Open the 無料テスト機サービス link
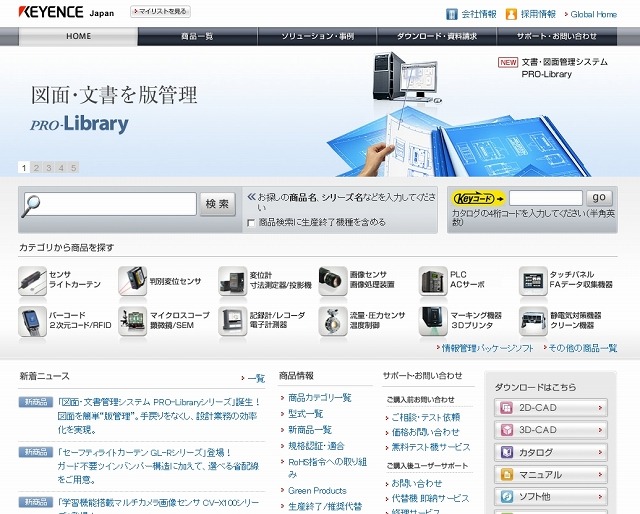 [431, 447]
